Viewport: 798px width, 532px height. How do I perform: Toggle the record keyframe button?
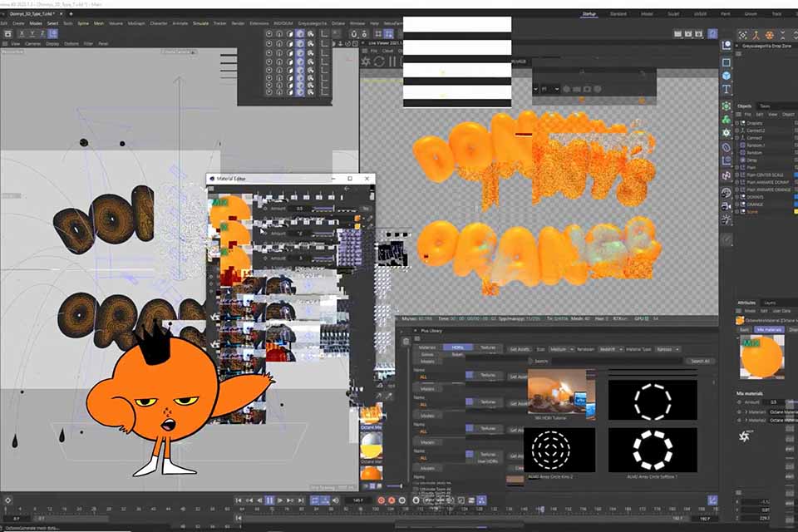381,500
